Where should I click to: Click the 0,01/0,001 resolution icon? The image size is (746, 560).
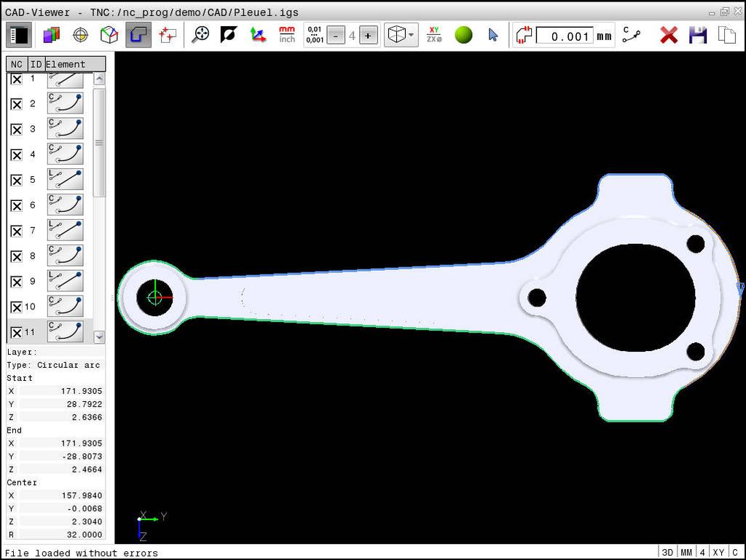pos(315,35)
